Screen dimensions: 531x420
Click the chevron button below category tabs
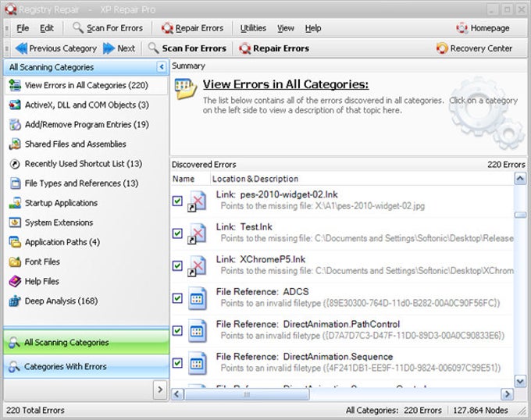pyautogui.click(x=160, y=390)
